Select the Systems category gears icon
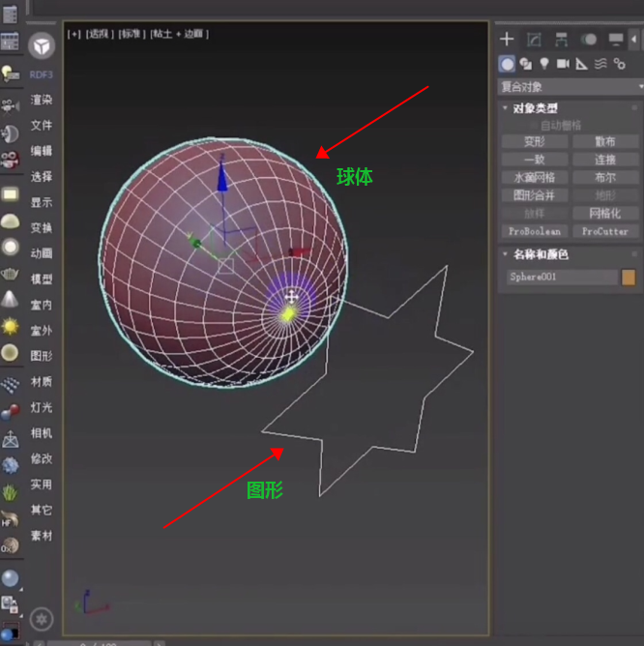 619,64
